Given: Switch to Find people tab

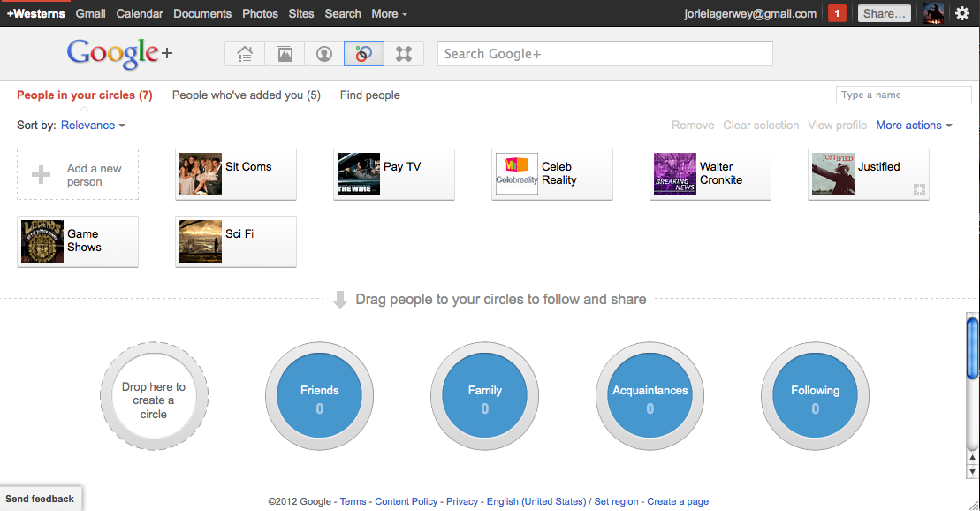Looking at the screenshot, I should (x=370, y=95).
